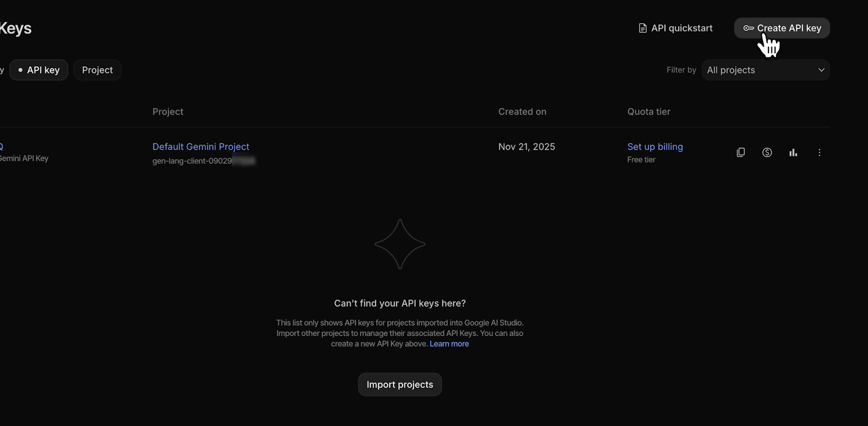Open usage bar chart icon for the key

click(x=793, y=152)
